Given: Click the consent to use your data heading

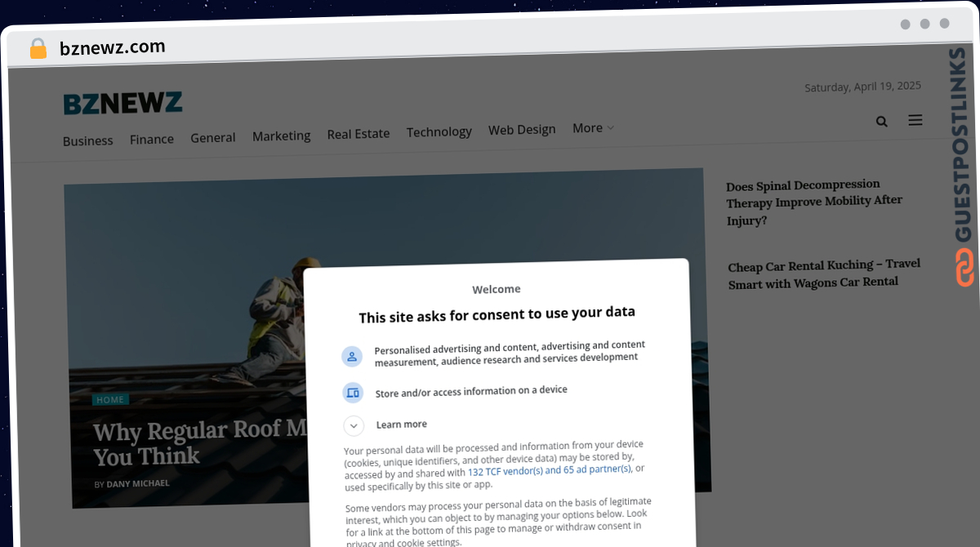Looking at the screenshot, I should 497,314.
